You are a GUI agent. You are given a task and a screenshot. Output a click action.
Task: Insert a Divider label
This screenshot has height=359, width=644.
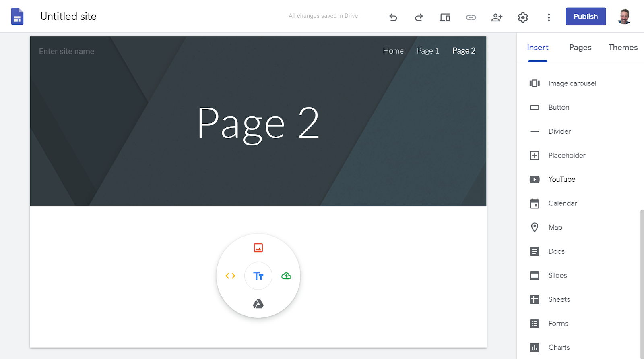559,131
